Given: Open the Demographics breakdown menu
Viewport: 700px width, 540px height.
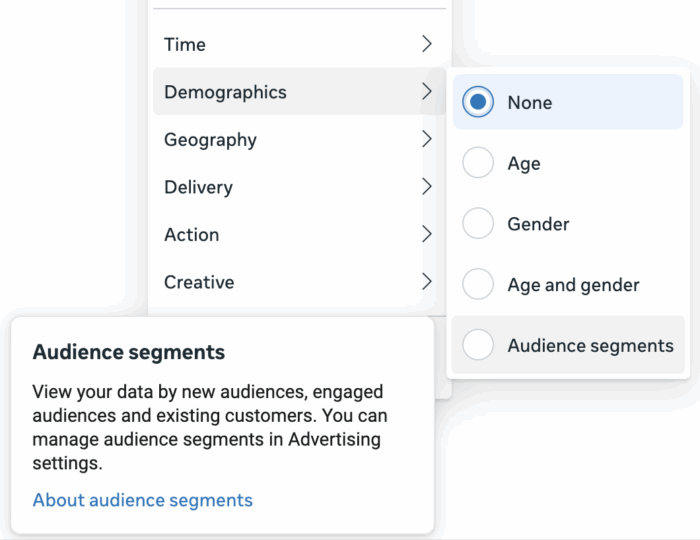Looking at the screenshot, I should point(299,91).
